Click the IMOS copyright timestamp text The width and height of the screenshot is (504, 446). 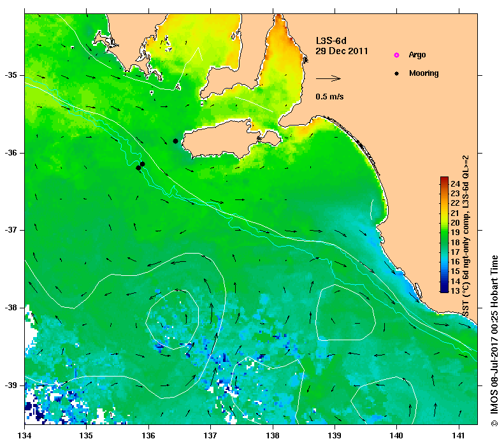[494, 341]
